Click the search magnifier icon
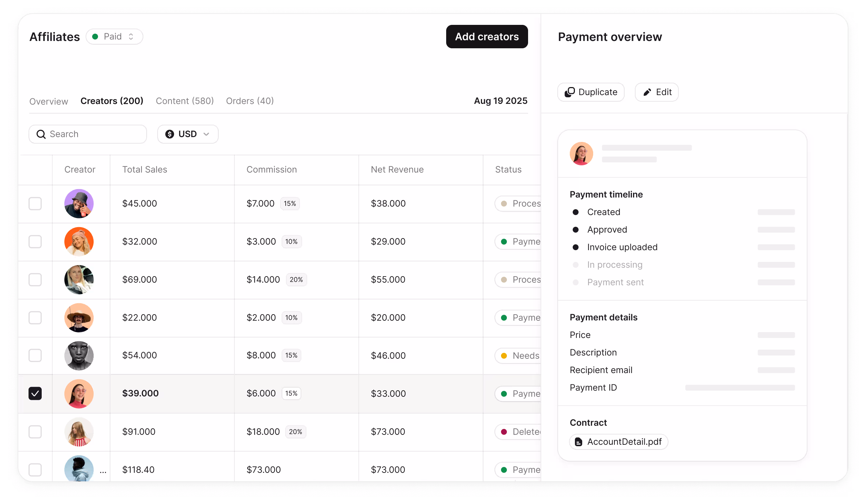 pyautogui.click(x=41, y=134)
